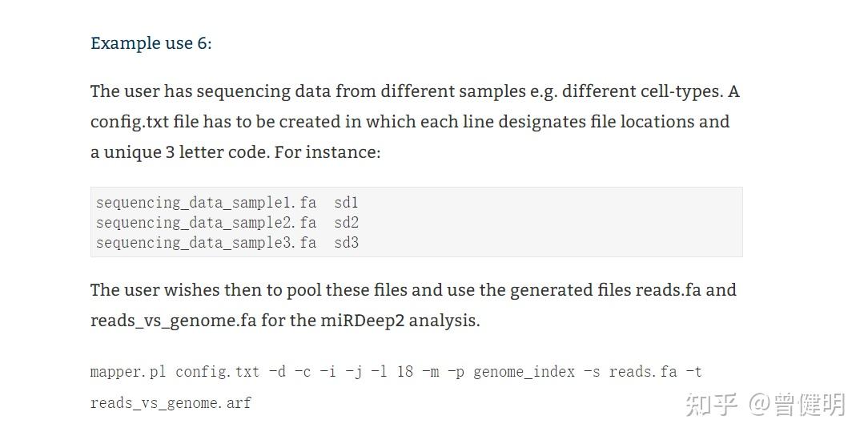868x440 pixels.
Task: Select sequencing_data_sample1.fa in the code block
Action: pos(206,203)
